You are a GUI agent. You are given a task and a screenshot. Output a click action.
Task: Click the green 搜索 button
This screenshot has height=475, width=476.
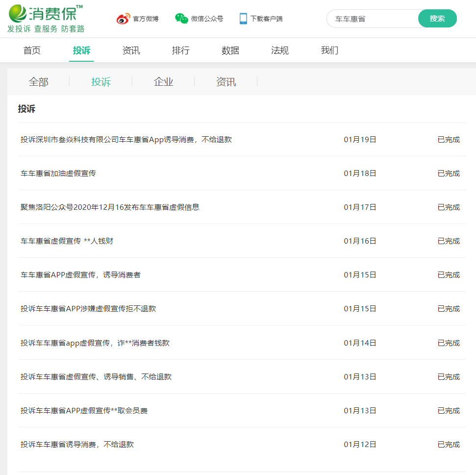tap(437, 19)
